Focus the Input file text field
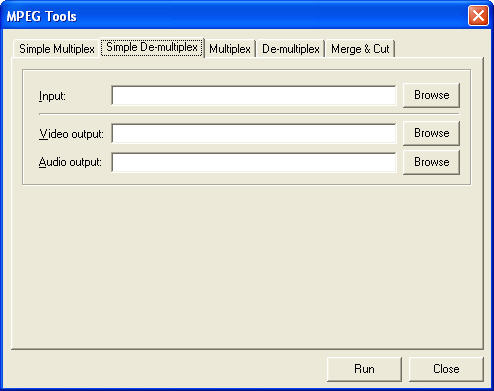This screenshot has width=494, height=391. (x=254, y=95)
